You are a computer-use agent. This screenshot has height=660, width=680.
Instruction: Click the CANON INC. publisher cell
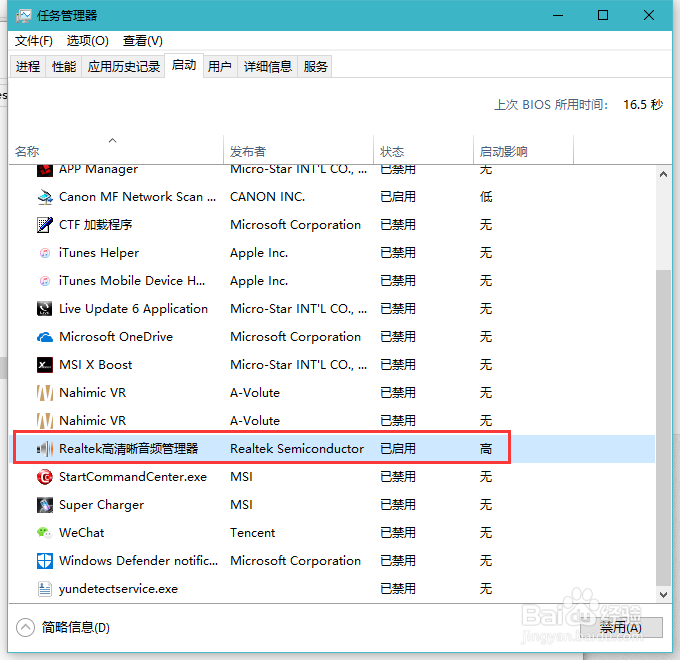267,197
